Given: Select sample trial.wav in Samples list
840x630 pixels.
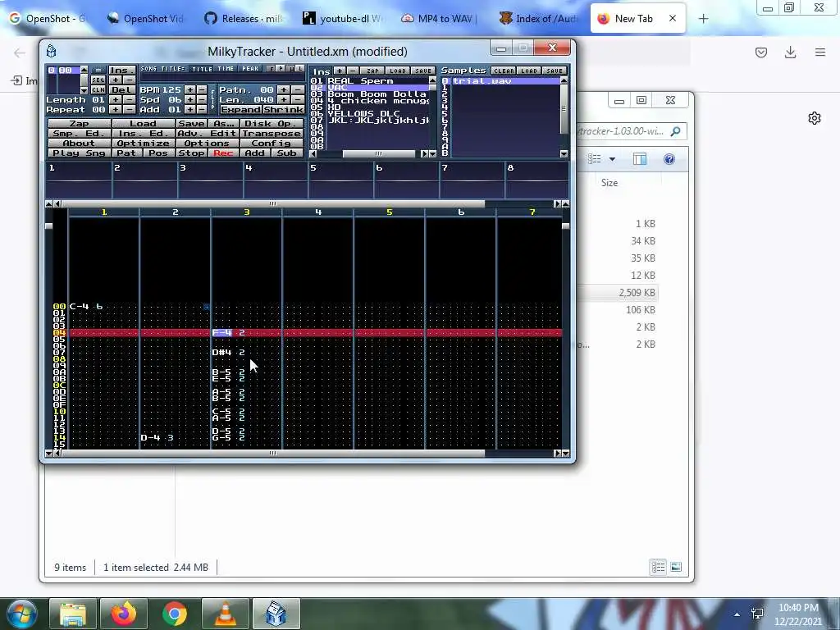Looking at the screenshot, I should (x=500, y=81).
